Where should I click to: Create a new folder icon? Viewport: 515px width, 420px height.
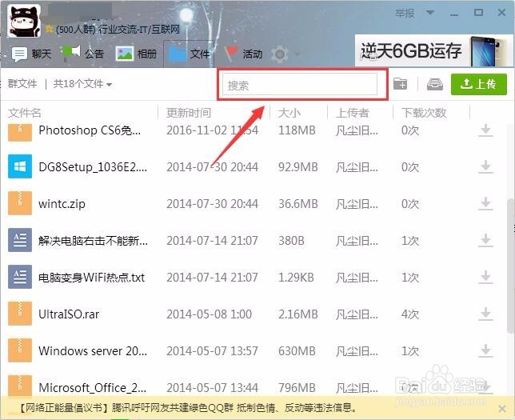tap(401, 84)
